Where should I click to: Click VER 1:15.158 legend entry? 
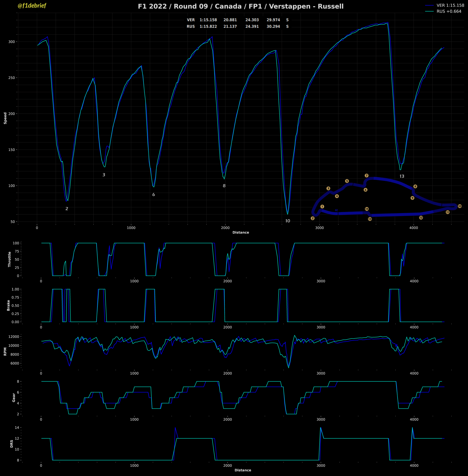450,5
